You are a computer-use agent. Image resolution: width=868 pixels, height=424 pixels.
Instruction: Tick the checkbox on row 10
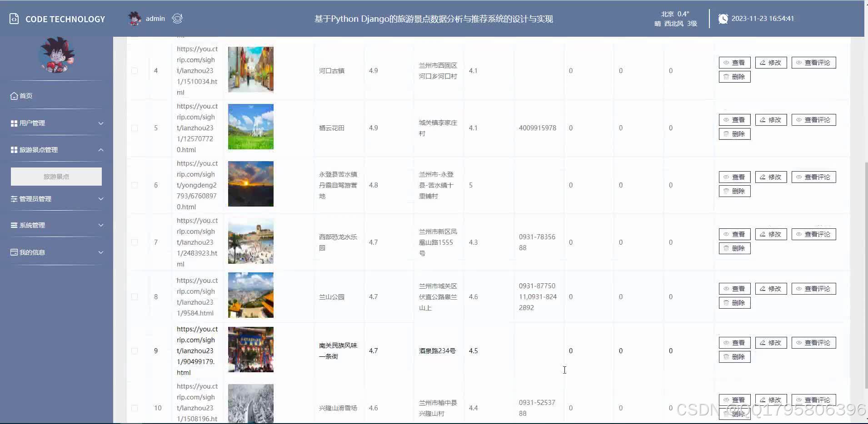[x=134, y=408]
